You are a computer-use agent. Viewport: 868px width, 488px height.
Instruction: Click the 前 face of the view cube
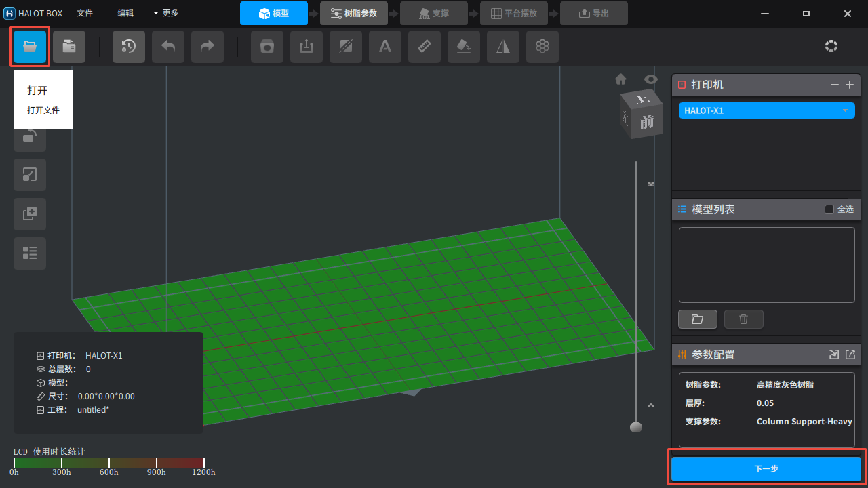point(648,122)
